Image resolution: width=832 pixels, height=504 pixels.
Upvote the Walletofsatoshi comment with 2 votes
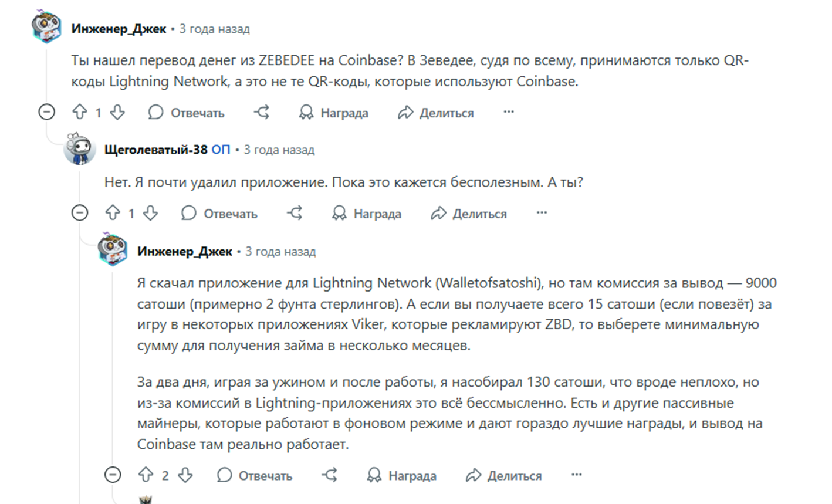(x=146, y=475)
